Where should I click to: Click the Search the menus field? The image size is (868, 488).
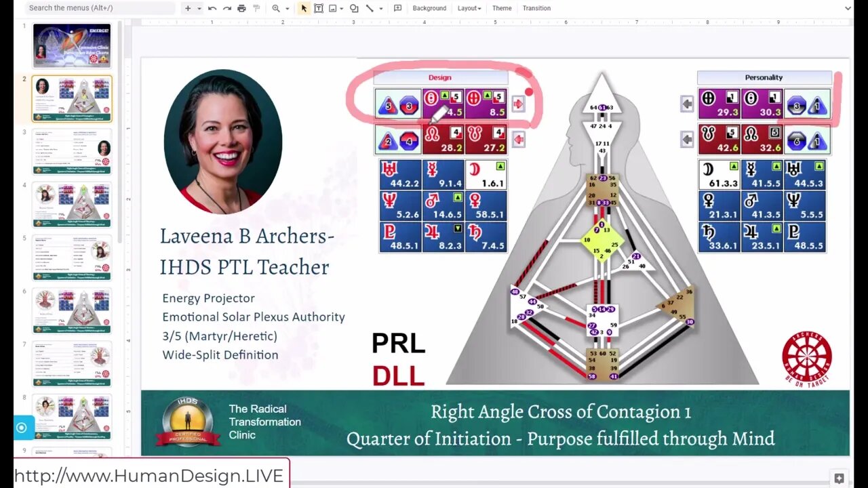100,8
